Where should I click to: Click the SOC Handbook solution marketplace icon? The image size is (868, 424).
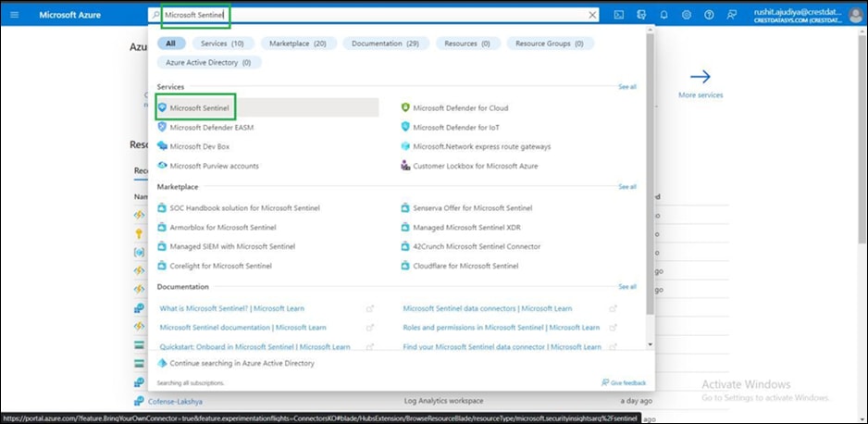pos(162,208)
